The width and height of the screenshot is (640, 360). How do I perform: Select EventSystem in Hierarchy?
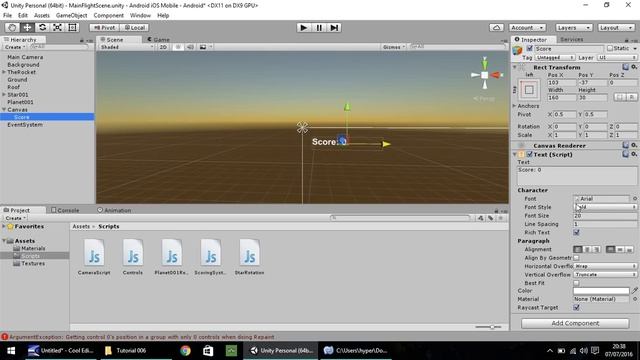25,125
